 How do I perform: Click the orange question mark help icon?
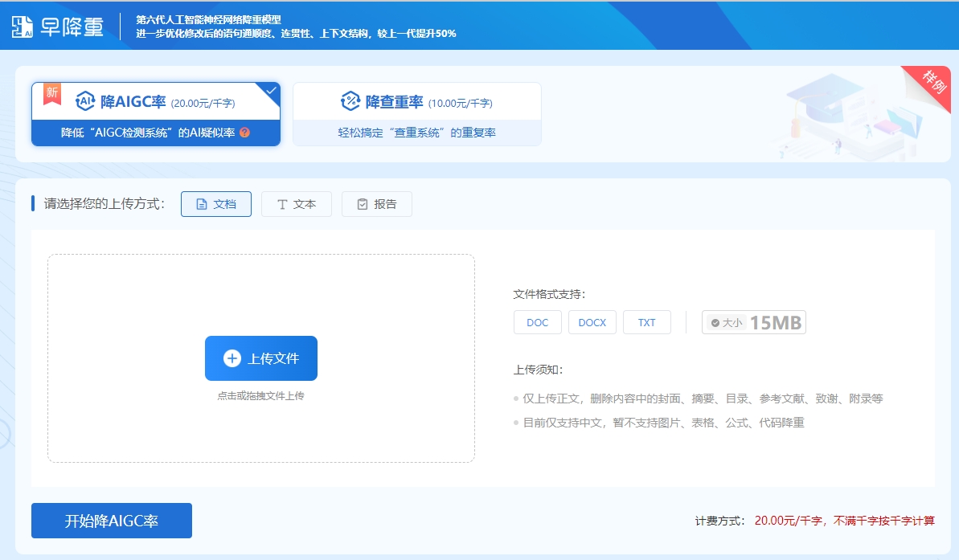245,133
